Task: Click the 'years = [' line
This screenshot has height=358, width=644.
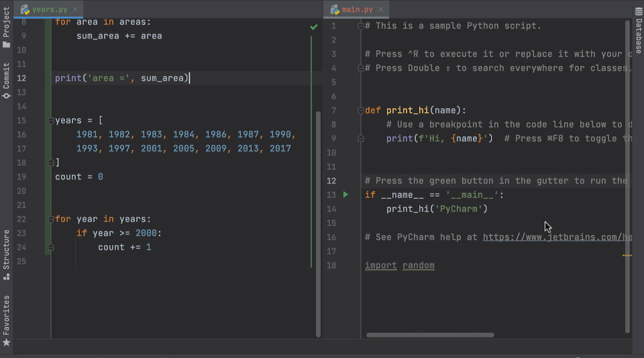Action: point(79,120)
